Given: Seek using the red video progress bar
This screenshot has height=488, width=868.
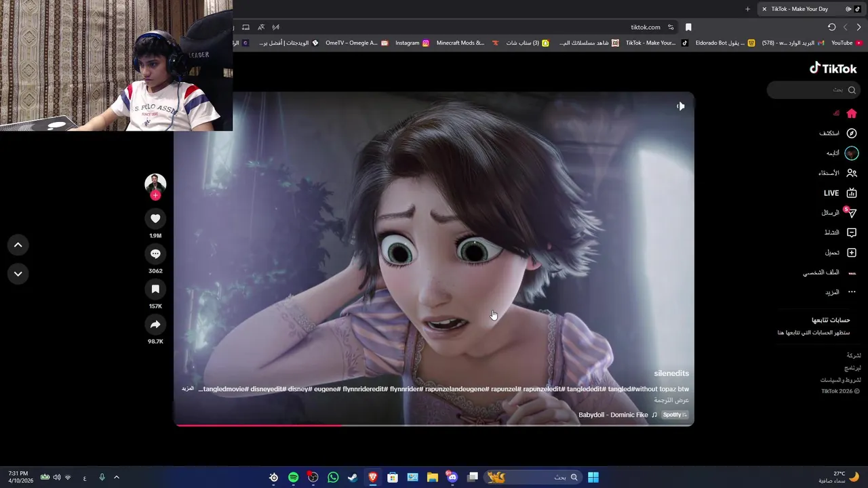Looking at the screenshot, I should [434, 425].
